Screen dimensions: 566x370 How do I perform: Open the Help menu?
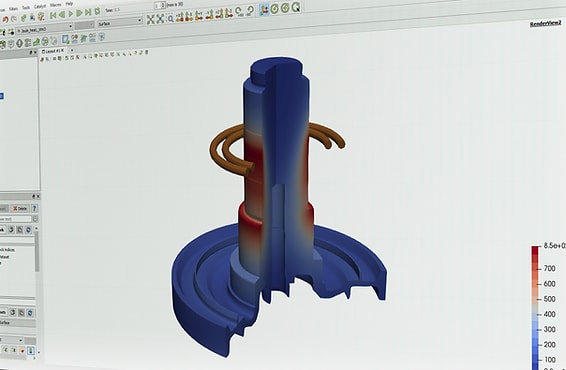(69, 4)
